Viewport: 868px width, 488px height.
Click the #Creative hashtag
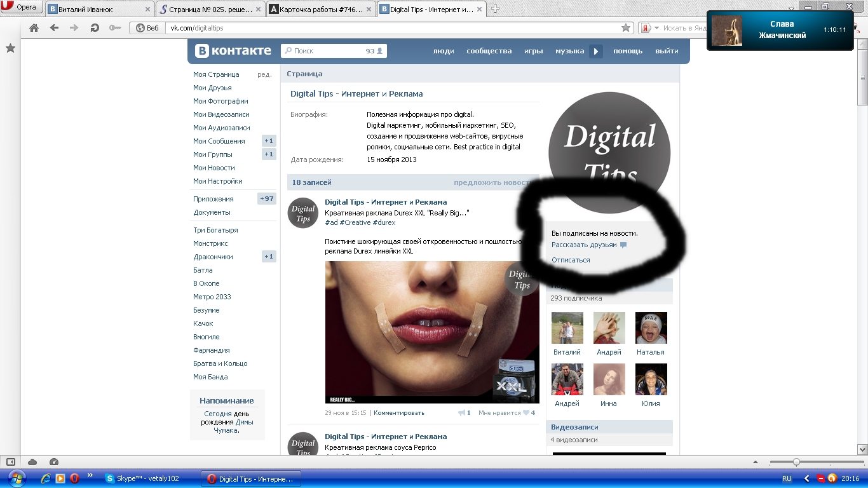pos(355,222)
